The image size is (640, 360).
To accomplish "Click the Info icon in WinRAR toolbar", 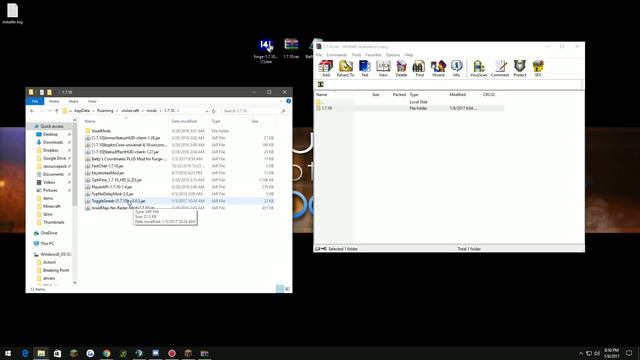I will pos(456,68).
